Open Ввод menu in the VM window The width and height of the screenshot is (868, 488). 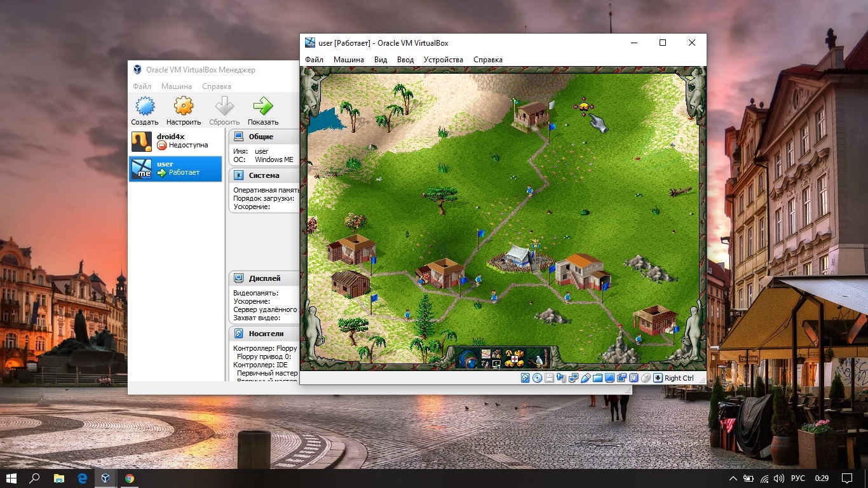405,60
